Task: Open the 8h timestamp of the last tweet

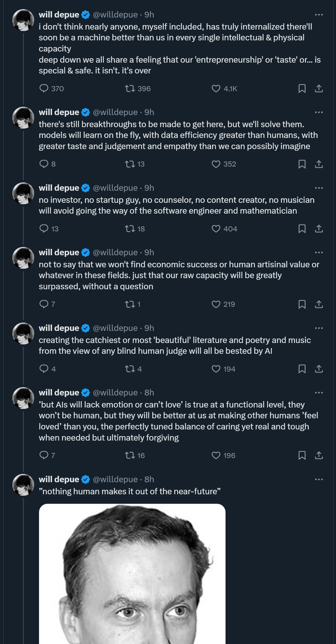Action: (x=149, y=479)
